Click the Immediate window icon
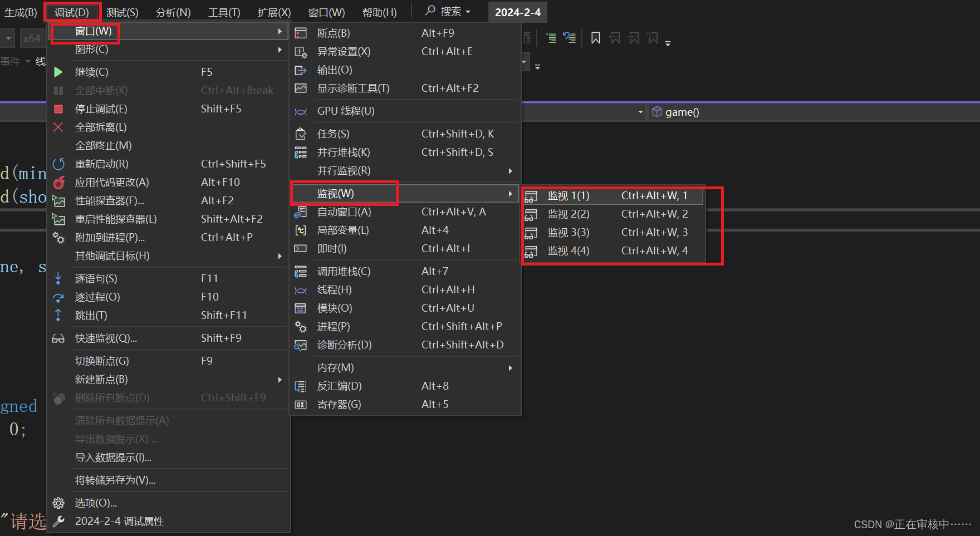Screen dimensions: 980x536 tap(301, 249)
